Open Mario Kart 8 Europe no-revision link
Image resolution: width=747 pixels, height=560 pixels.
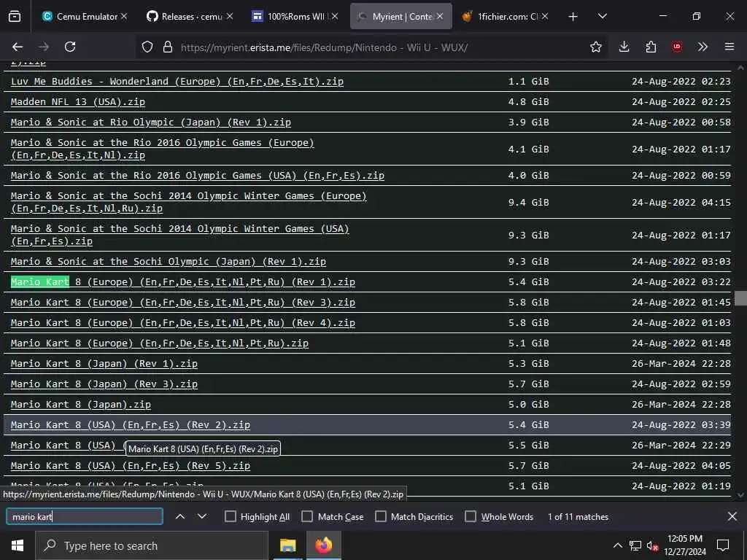(x=160, y=343)
